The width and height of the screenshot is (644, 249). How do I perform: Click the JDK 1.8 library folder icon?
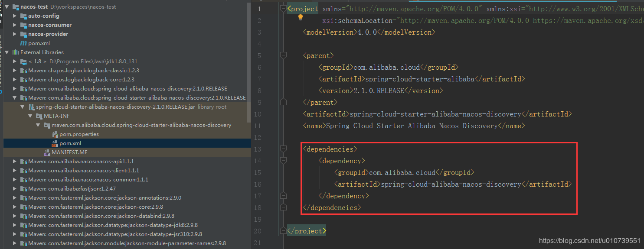tap(23, 61)
